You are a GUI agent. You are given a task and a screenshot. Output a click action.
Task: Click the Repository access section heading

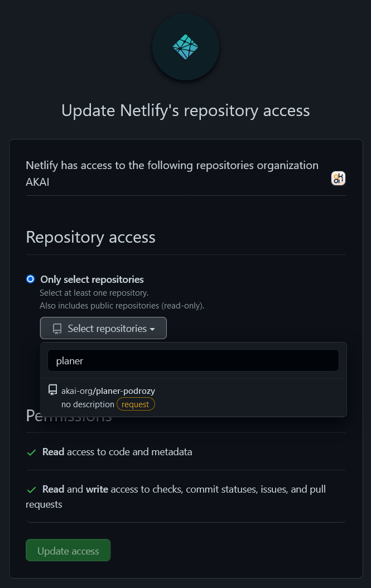(90, 237)
